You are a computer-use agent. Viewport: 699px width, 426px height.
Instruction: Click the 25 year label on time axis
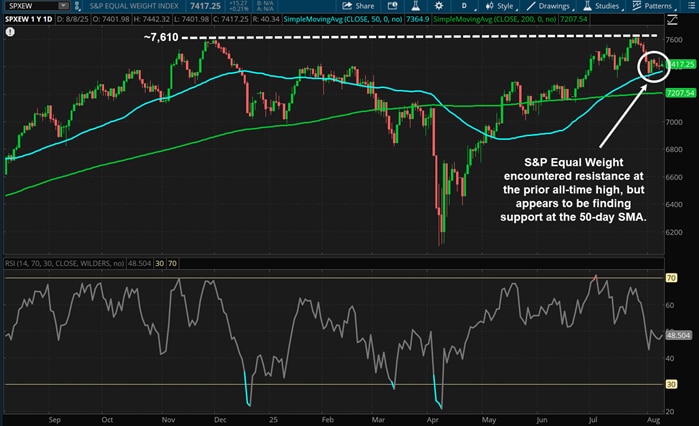[x=273, y=420]
